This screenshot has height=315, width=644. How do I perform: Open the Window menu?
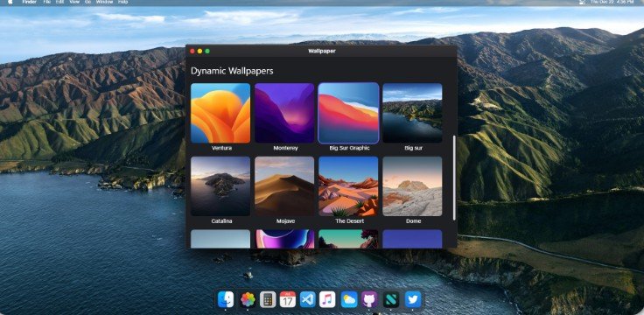pos(104,2)
